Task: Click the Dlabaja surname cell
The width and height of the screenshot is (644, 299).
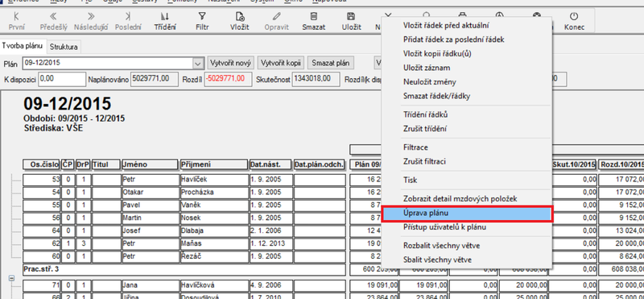Action: [214, 230]
